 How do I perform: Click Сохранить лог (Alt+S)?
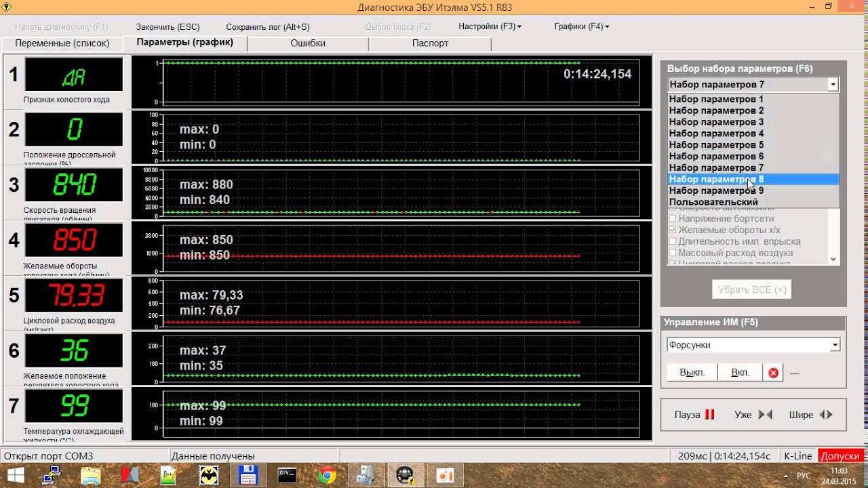pyautogui.click(x=268, y=27)
